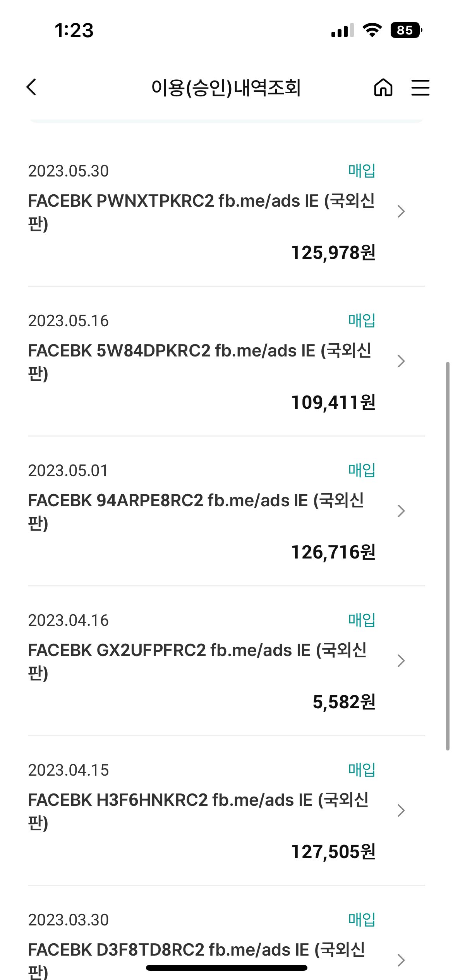Select FACEBK 5W84DPKRC2 transaction entry
The height and width of the screenshot is (980, 453).
click(226, 362)
